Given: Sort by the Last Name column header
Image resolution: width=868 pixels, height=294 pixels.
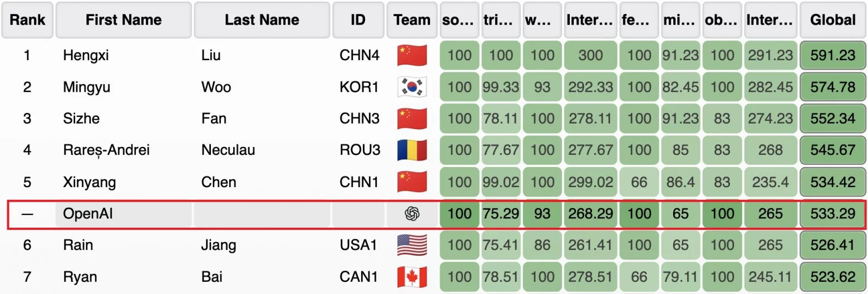Looking at the screenshot, I should point(262,20).
